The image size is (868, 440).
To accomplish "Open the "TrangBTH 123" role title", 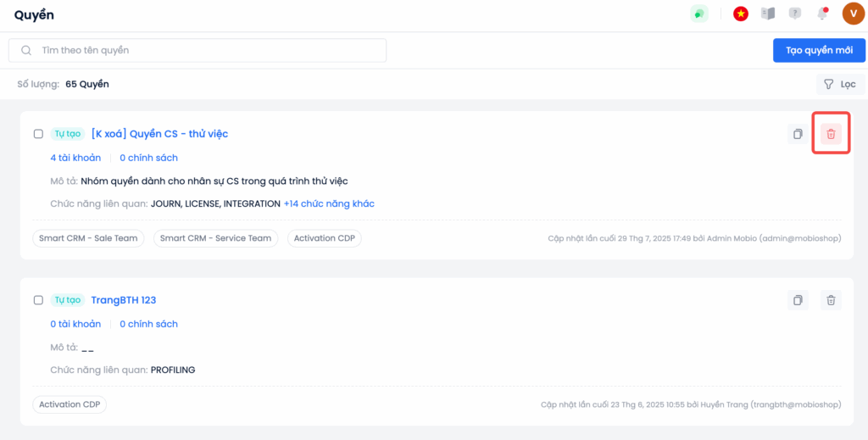I will (x=124, y=300).
